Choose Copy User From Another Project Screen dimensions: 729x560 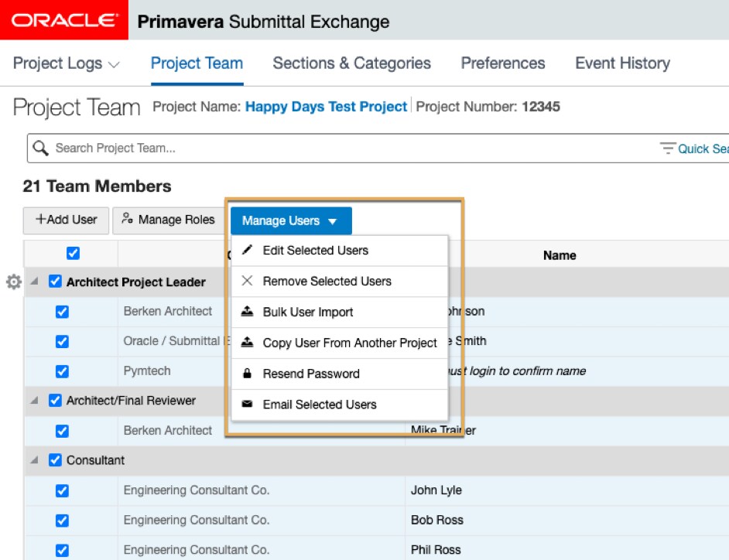[350, 343]
